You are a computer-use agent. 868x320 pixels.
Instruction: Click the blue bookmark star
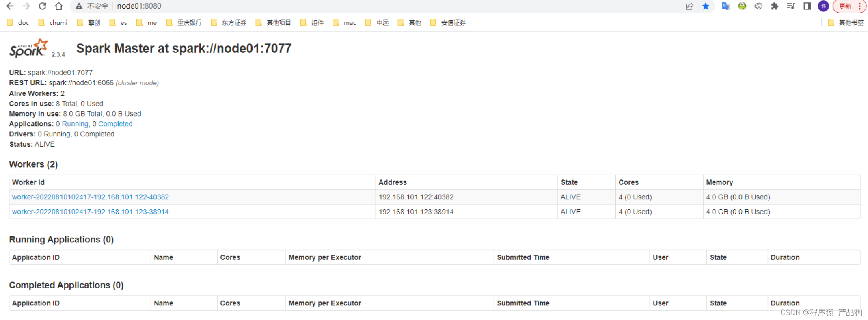click(706, 6)
